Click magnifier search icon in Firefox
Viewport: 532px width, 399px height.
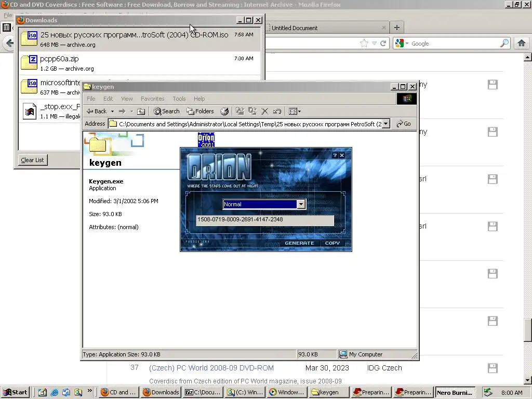click(504, 43)
